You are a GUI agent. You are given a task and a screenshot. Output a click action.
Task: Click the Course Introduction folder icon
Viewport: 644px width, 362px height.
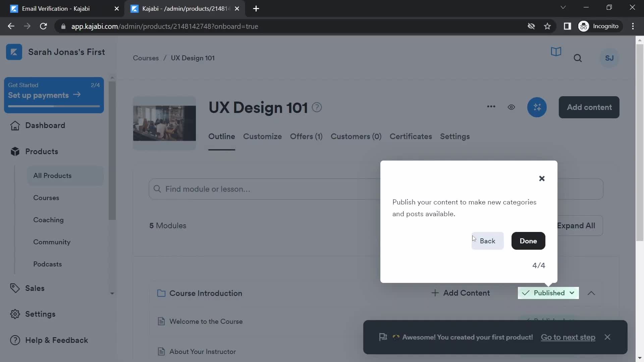click(x=161, y=293)
